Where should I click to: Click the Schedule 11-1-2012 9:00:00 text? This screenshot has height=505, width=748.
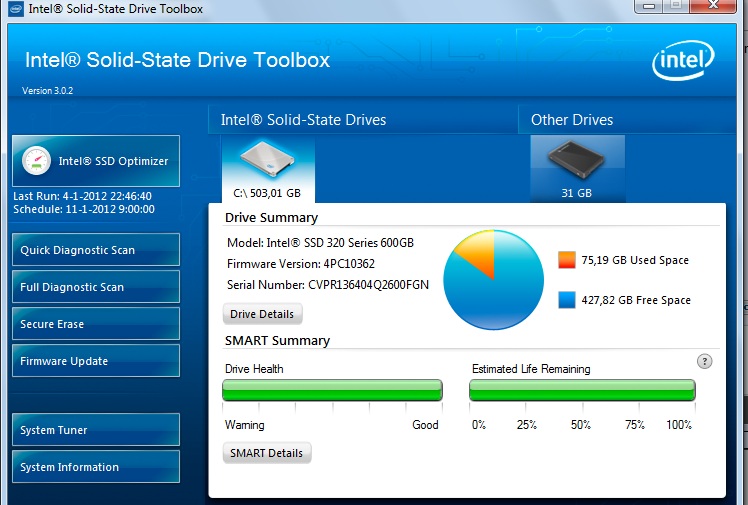click(x=84, y=209)
